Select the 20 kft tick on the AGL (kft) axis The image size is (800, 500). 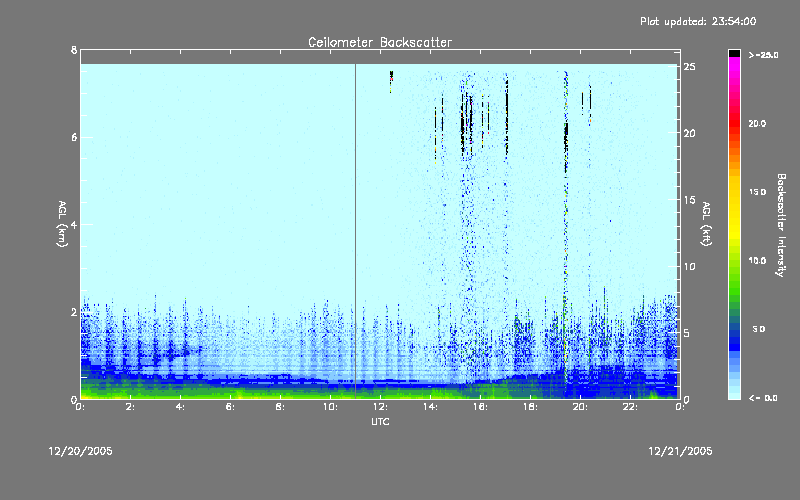click(689, 133)
